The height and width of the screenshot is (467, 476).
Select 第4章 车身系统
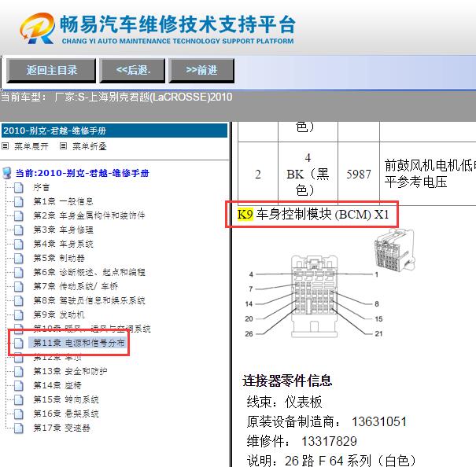63,244
